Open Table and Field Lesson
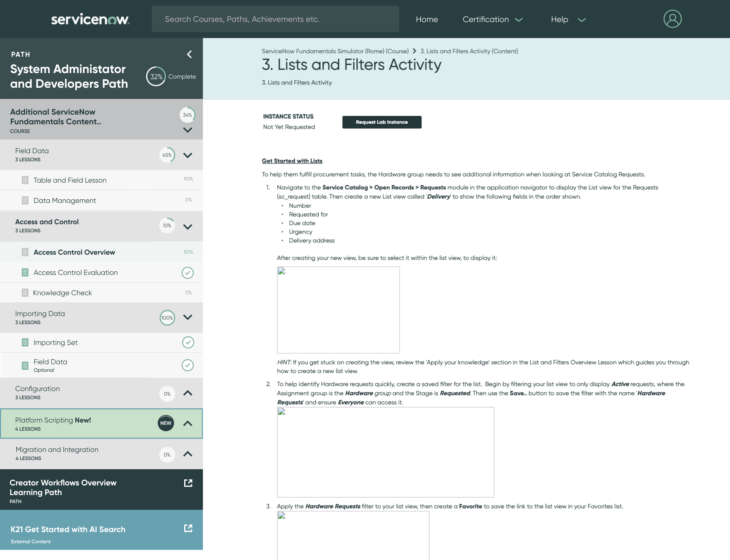The height and width of the screenshot is (560, 730). [101, 180]
